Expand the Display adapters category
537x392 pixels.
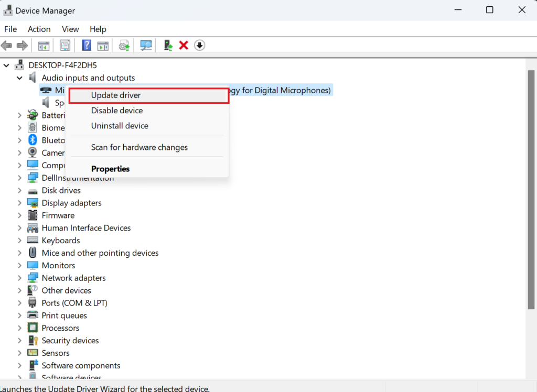pyautogui.click(x=20, y=203)
